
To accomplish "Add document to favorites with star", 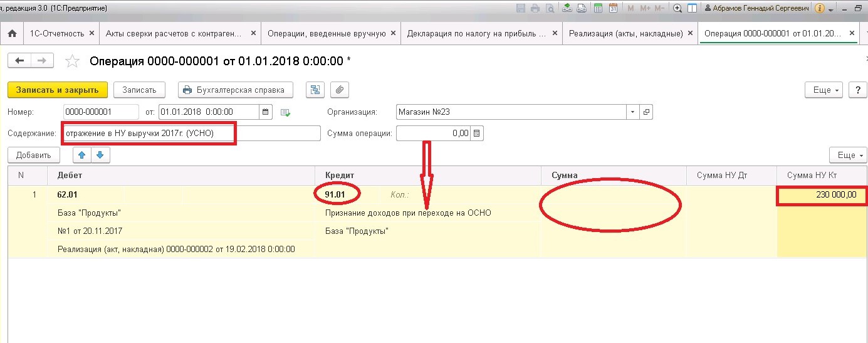I will point(73,61).
